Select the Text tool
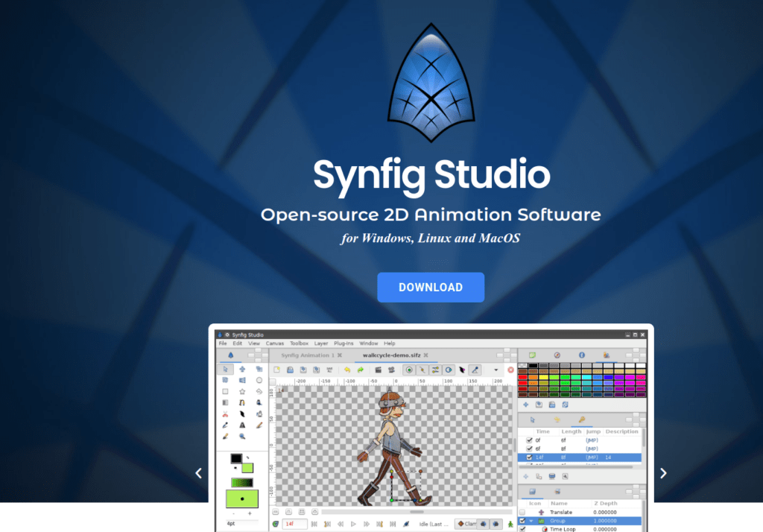Screen dimensions: 763x532 (242, 425)
